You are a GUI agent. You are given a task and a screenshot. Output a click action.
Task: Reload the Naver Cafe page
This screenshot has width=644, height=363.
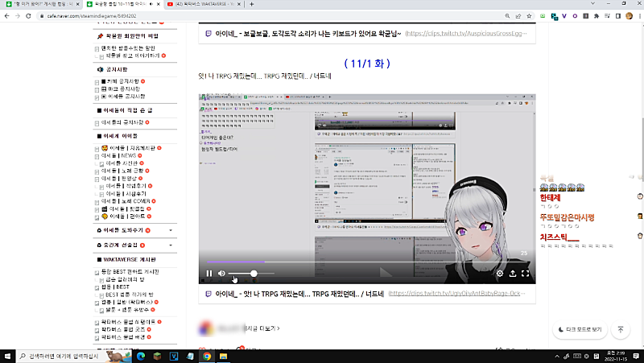[28, 16]
